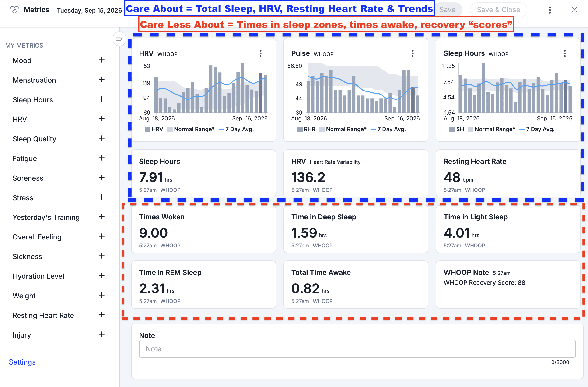The height and width of the screenshot is (387, 588).
Task: Open the Settings link
Action: (x=22, y=362)
